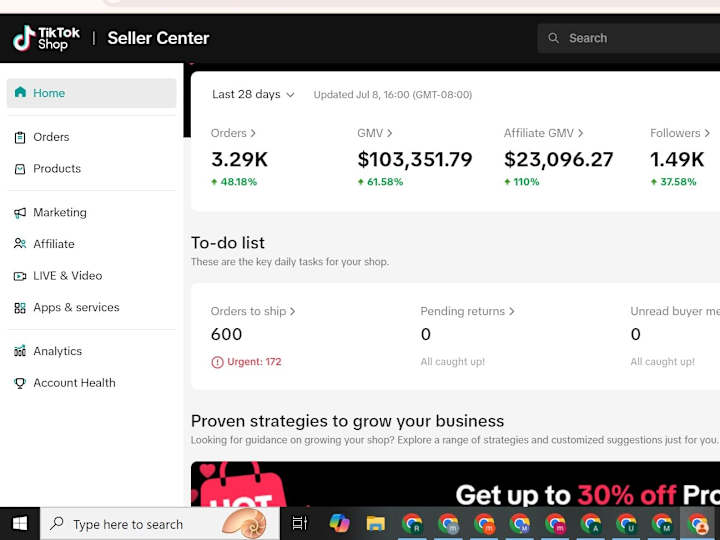
Task: Open the GMV metric details link
Action: pyautogui.click(x=375, y=133)
